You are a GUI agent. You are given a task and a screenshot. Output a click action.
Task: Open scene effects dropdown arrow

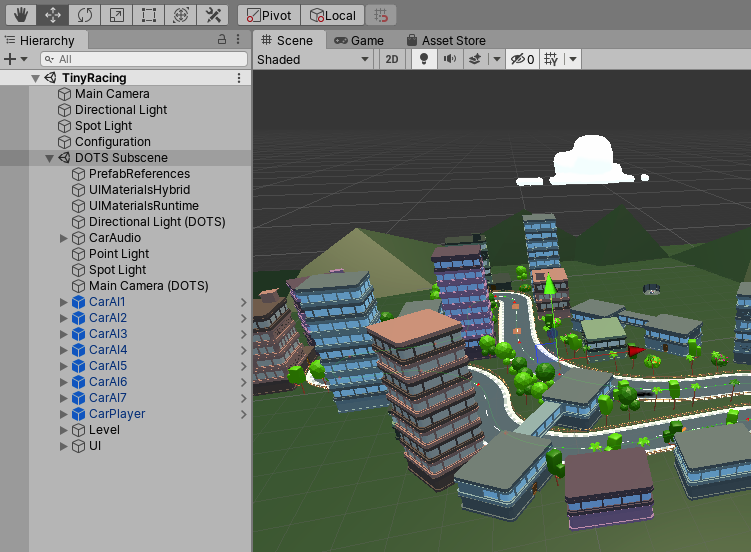point(497,59)
